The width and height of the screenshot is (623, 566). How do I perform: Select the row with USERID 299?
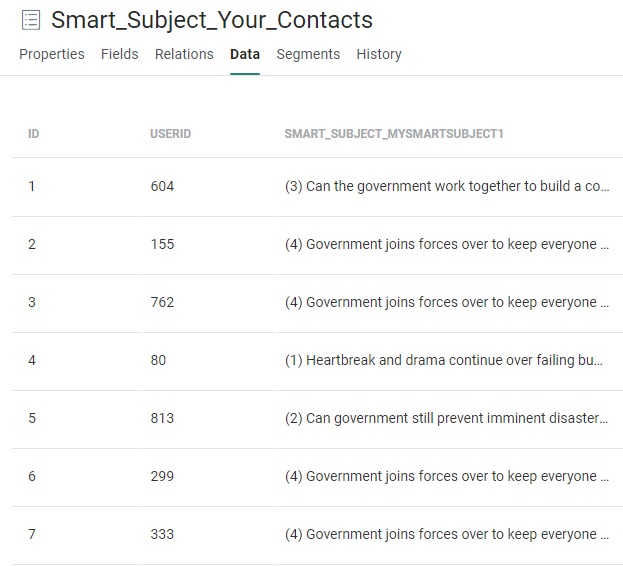pyautogui.click(x=162, y=476)
